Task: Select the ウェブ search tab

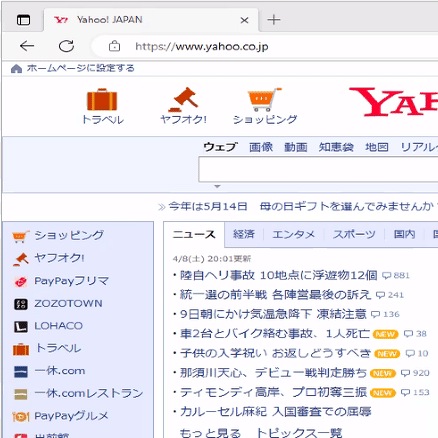Action: pos(220,147)
